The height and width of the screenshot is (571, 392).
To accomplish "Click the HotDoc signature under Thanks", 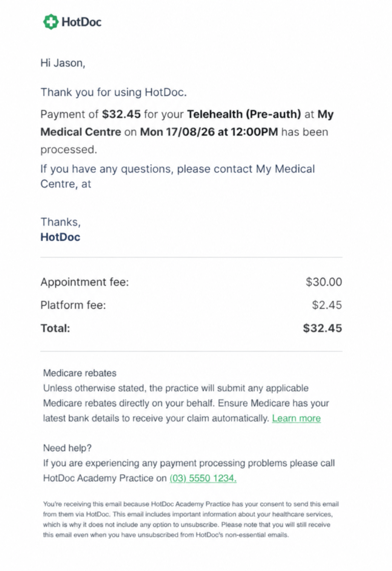I will 60,237.
